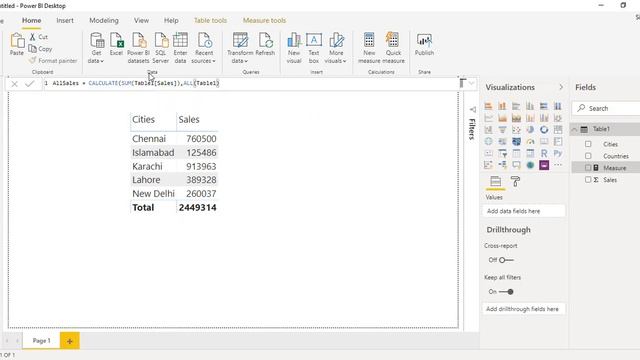Select the Page 1 tab
Viewport: 640px width, 360px height.
click(41, 340)
